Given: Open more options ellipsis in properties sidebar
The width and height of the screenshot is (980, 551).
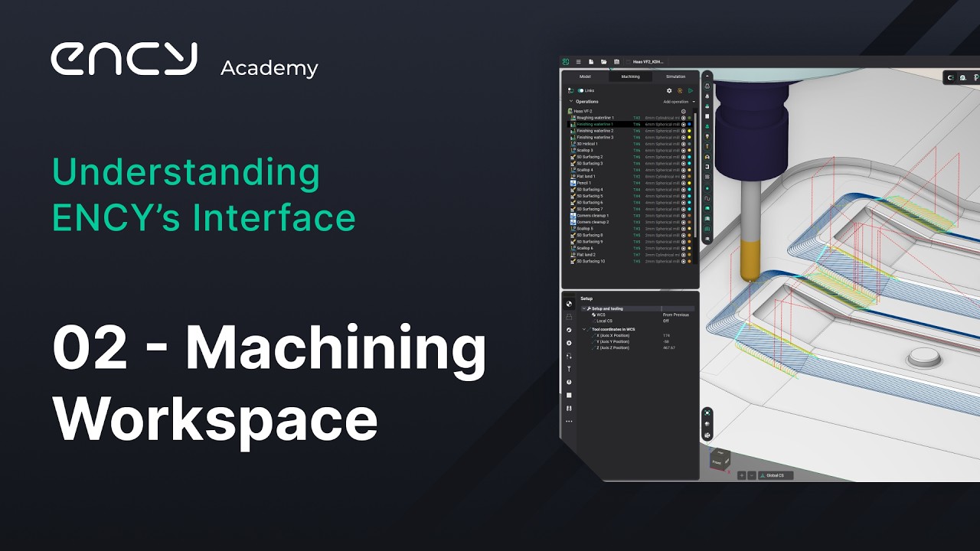Looking at the screenshot, I should pos(569,421).
